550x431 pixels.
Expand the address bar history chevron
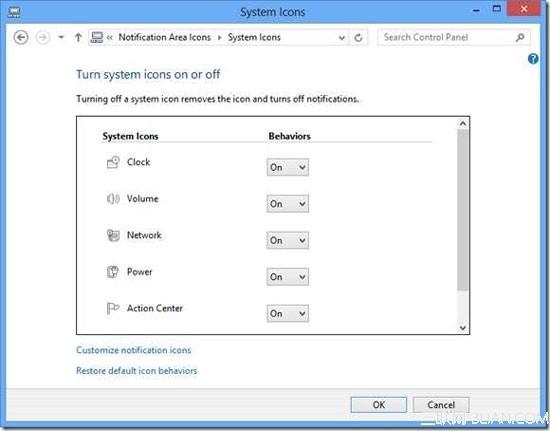click(x=341, y=38)
